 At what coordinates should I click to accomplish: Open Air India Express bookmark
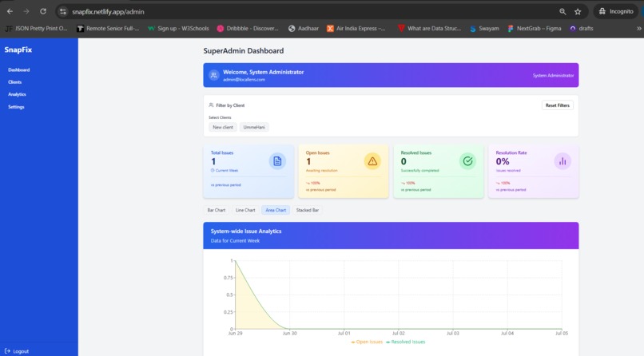click(356, 28)
